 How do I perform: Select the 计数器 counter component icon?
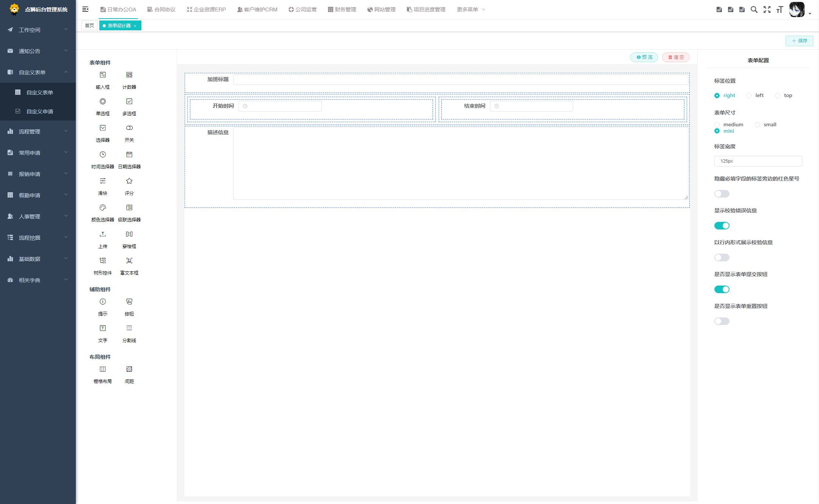pos(129,75)
